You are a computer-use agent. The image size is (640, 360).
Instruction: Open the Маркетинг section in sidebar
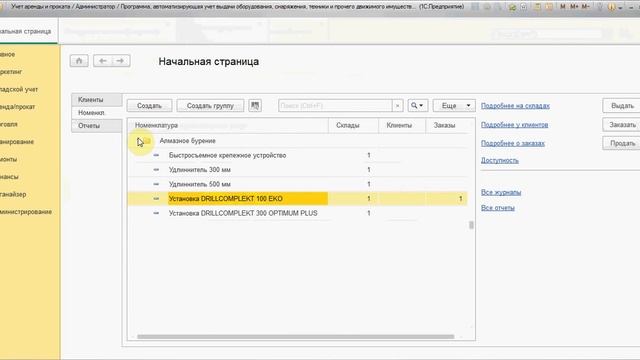(x=11, y=71)
